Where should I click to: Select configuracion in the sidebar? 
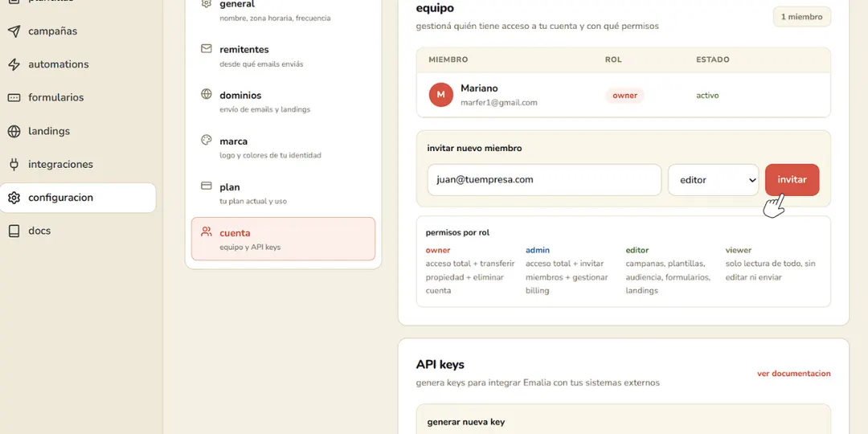(x=78, y=198)
